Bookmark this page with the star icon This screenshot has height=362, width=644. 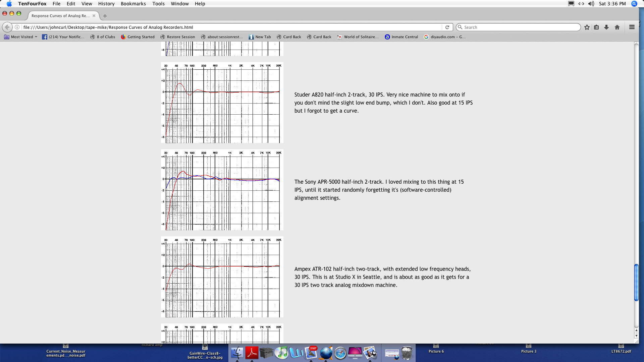coord(587,27)
